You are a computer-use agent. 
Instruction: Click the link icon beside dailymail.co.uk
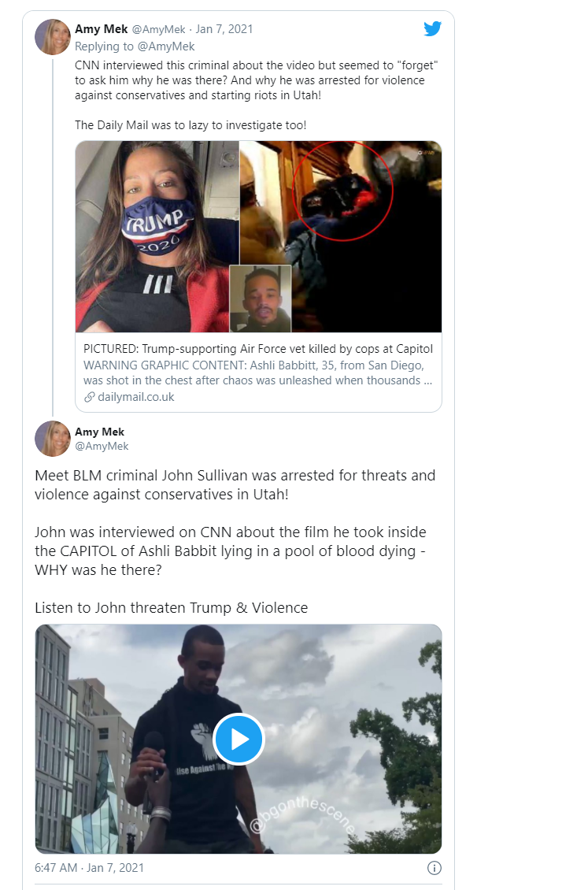click(89, 397)
